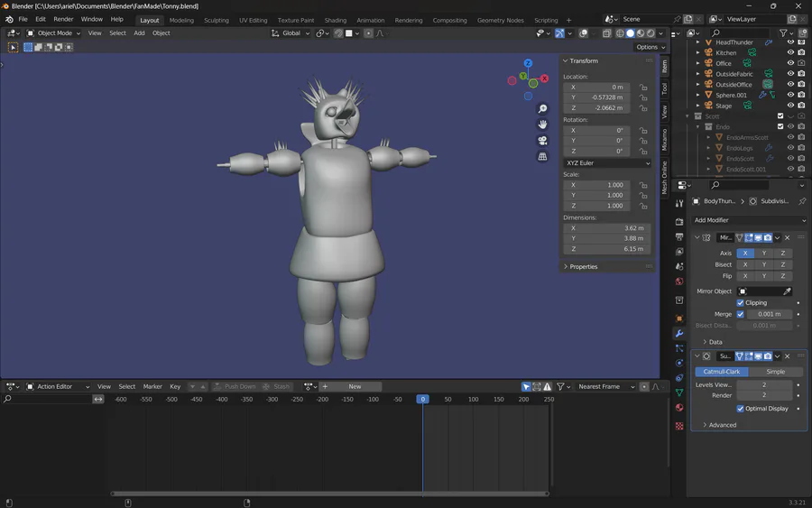Switch to the Geometry Nodes workspace tab

pyautogui.click(x=500, y=20)
